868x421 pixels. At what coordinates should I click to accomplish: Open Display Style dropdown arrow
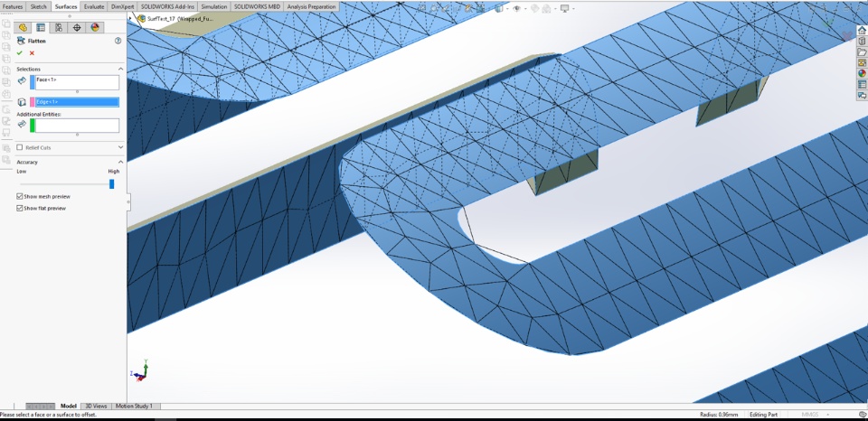coord(507,8)
